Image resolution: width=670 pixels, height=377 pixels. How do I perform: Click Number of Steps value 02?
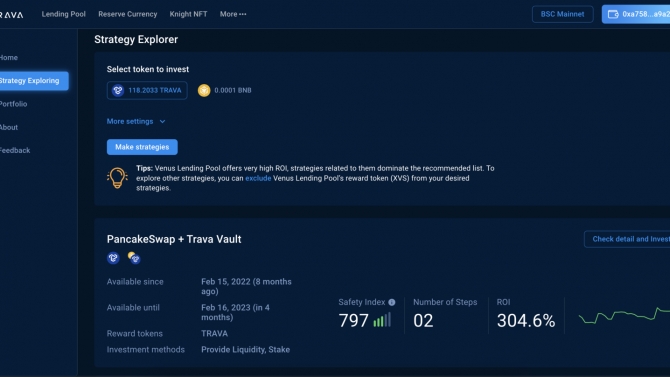coord(423,321)
